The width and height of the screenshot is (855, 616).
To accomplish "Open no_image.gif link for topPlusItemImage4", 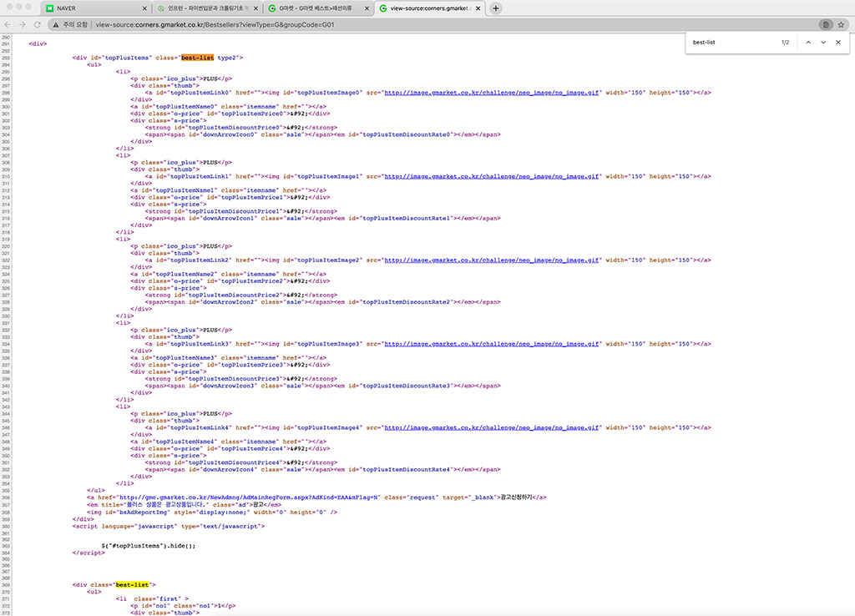I will pyautogui.click(x=491, y=428).
